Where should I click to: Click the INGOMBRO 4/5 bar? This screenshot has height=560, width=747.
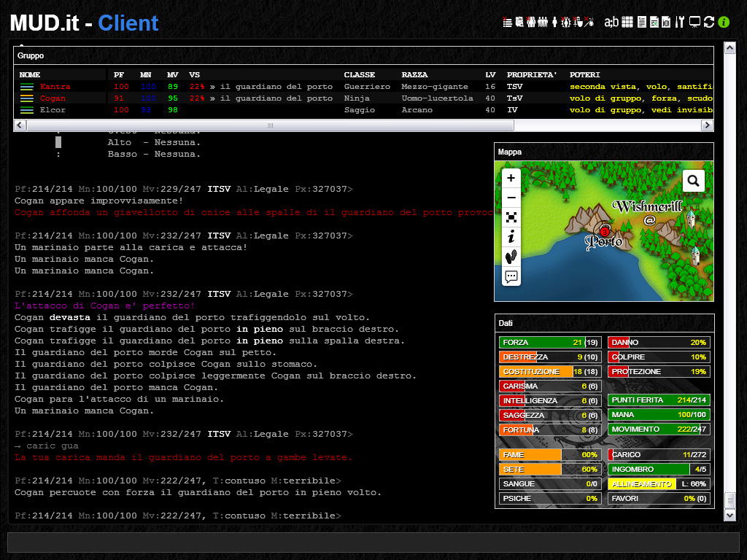[659, 469]
